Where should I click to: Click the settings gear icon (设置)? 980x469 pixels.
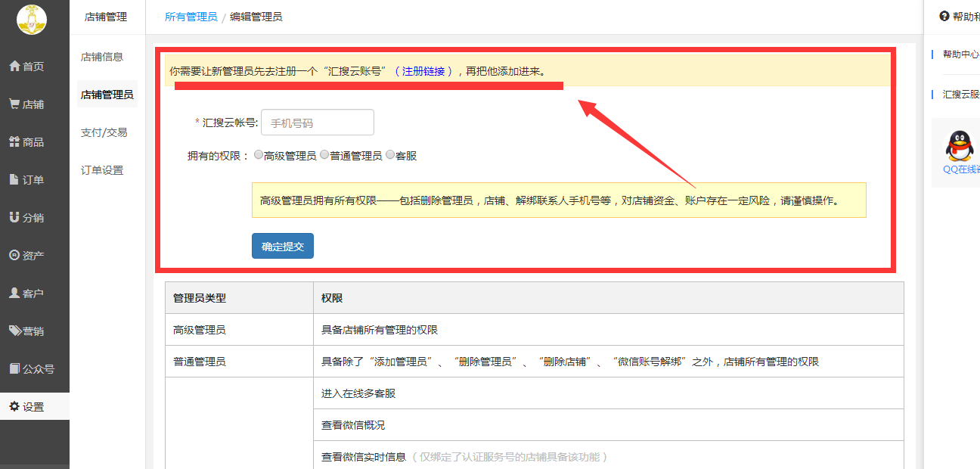click(x=14, y=407)
